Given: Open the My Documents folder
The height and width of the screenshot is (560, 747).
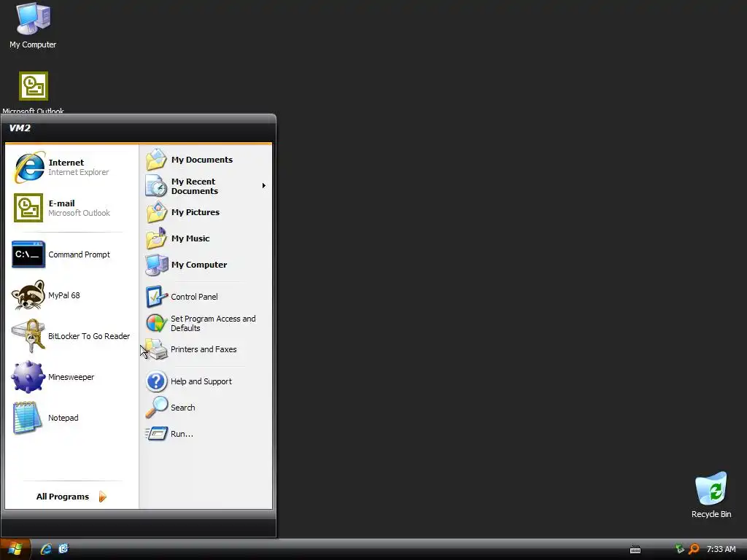Looking at the screenshot, I should (x=206, y=160).
